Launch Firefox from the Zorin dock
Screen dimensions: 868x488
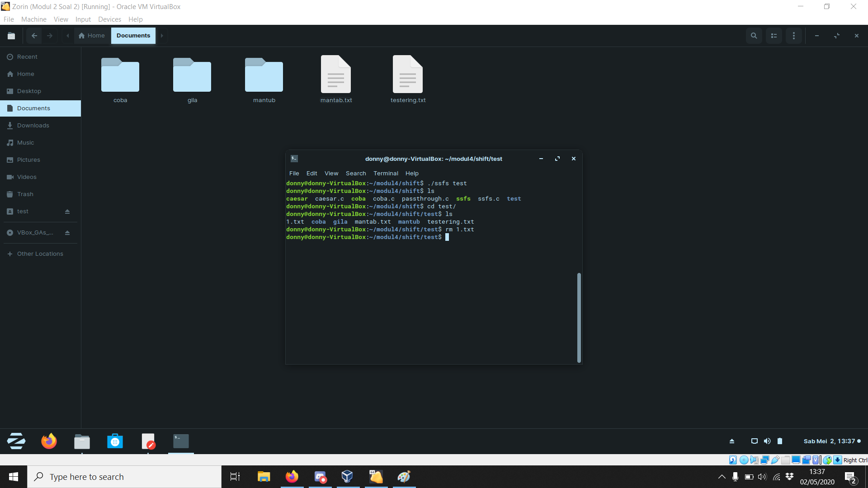click(49, 441)
